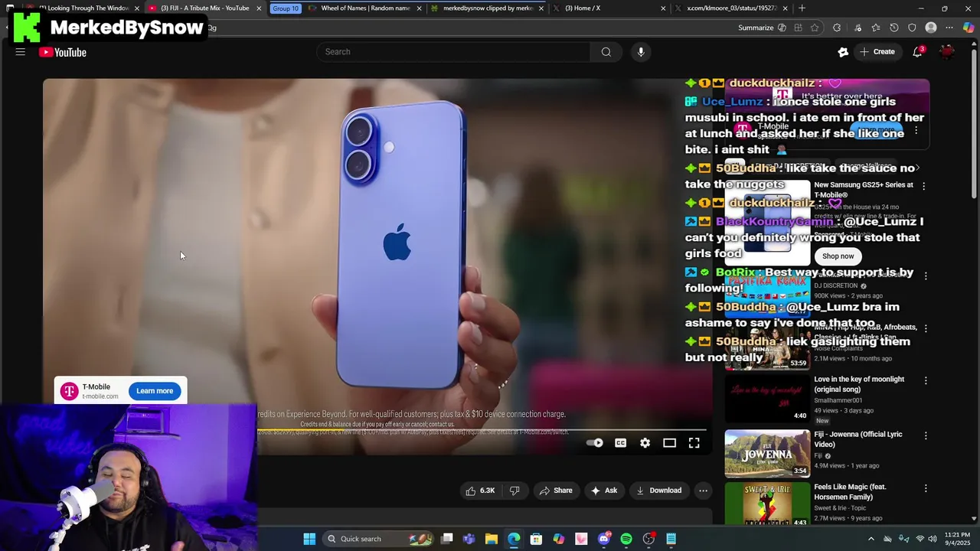Open the YouTube guide hamburger menu
The image size is (980, 551).
point(21,52)
